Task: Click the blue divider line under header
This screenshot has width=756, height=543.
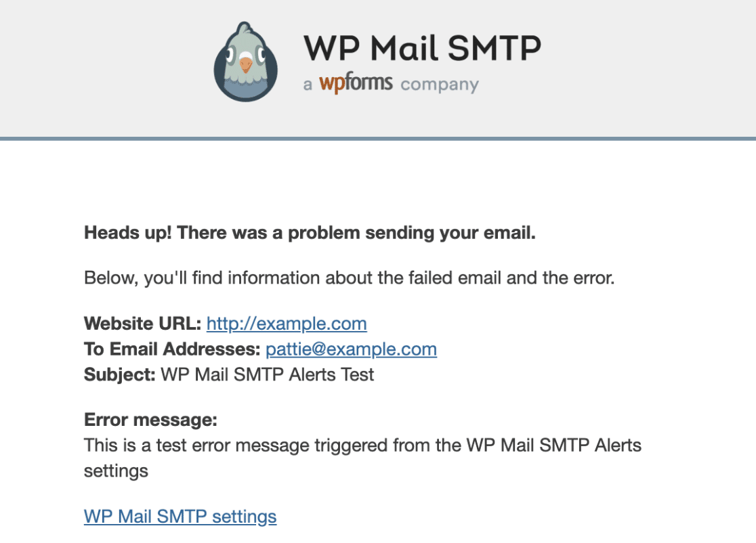Action: click(378, 139)
